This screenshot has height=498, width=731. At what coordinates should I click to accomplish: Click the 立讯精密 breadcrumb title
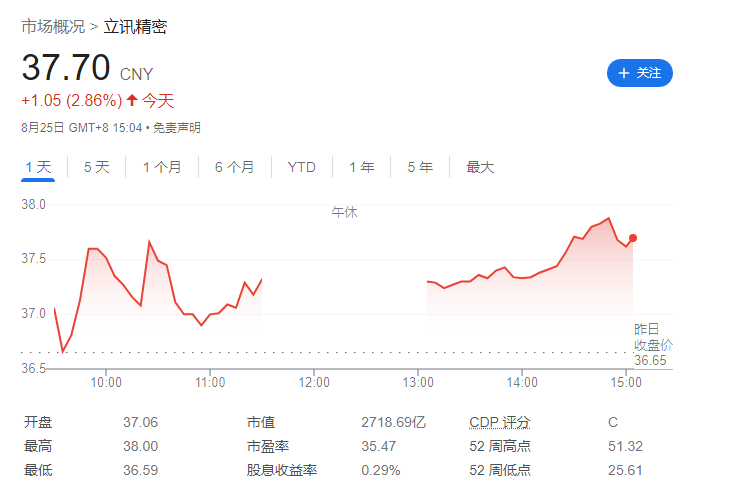[135, 27]
